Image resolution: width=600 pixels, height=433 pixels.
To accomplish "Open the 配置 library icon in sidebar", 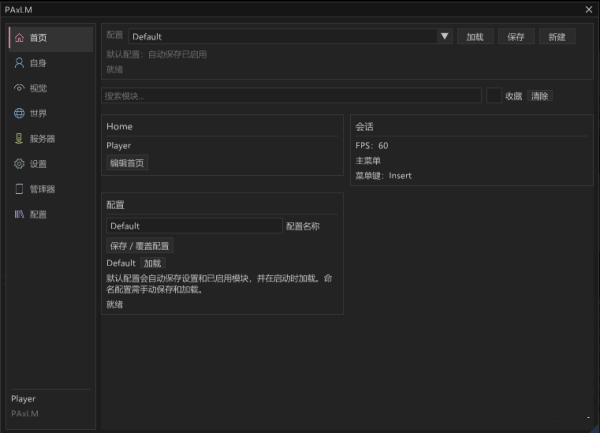I will 19,214.
